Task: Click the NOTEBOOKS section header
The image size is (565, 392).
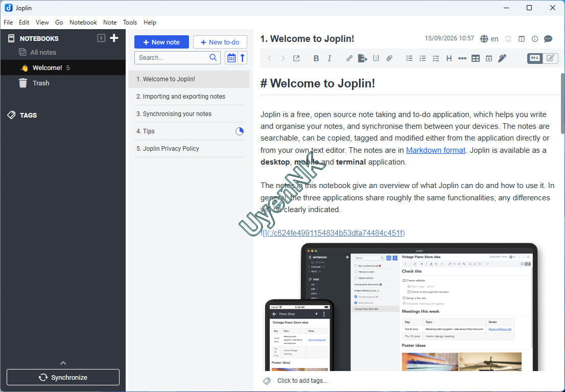Action: click(39, 38)
